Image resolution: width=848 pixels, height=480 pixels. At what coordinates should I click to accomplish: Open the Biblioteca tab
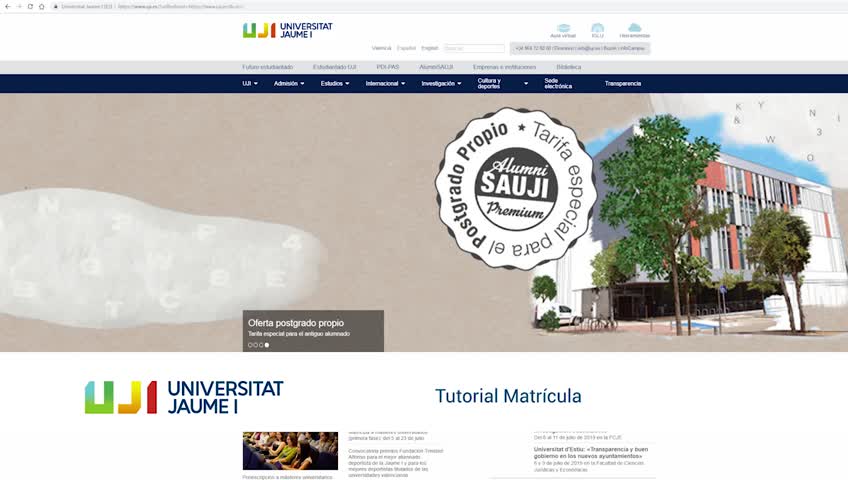[568, 67]
